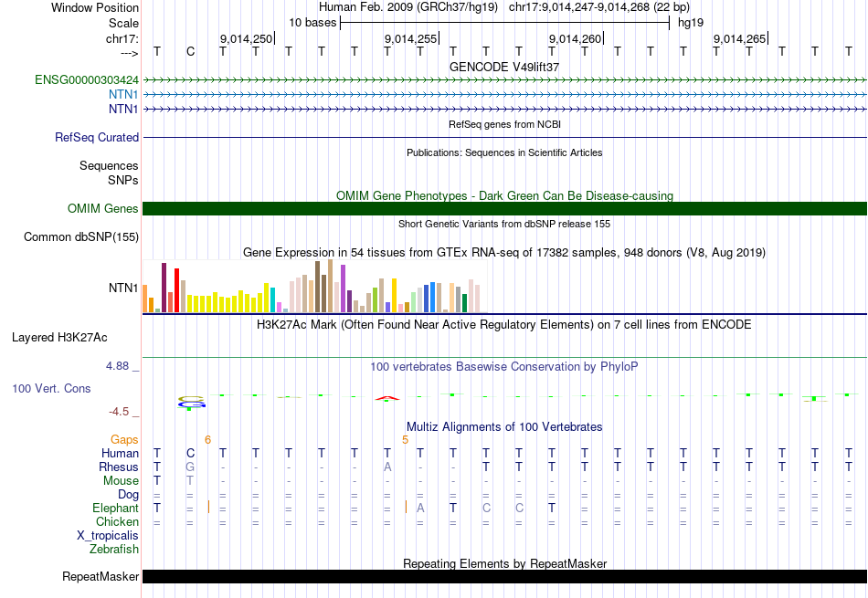
Task: Click the orange gap marker labeled 6
Action: tap(207, 439)
